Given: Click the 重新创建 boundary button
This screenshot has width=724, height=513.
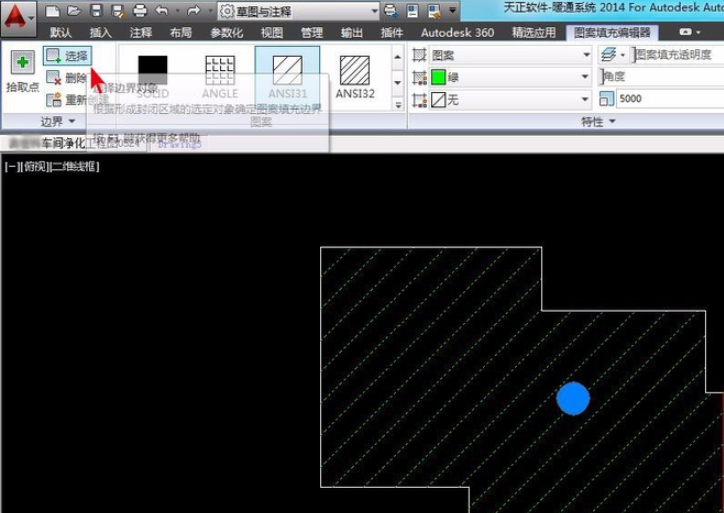Looking at the screenshot, I should tap(77, 99).
